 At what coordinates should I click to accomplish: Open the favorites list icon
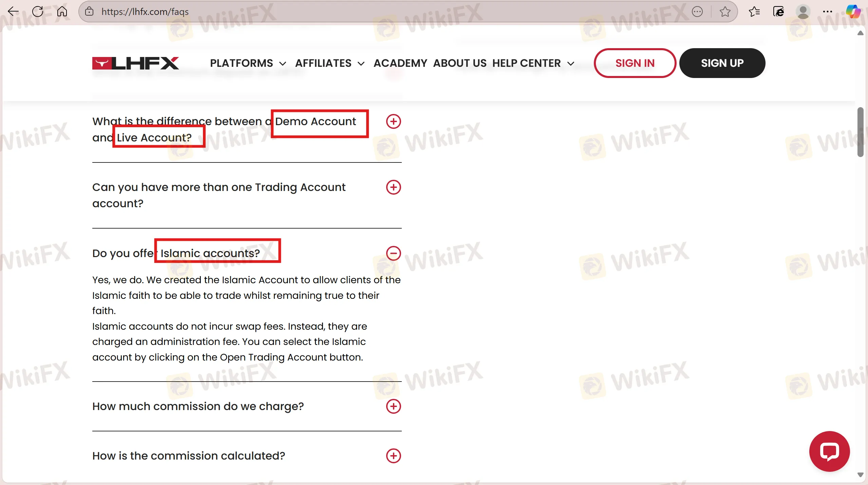(754, 12)
